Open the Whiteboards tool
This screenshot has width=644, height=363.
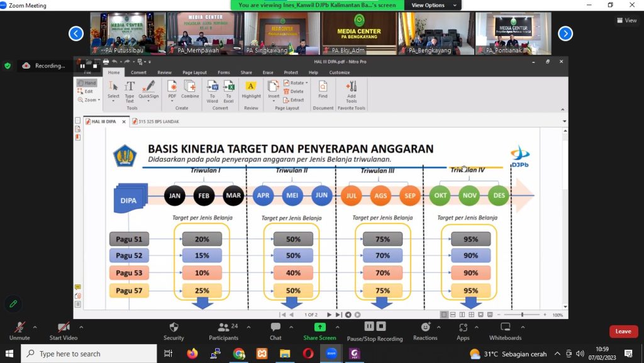coord(505,328)
